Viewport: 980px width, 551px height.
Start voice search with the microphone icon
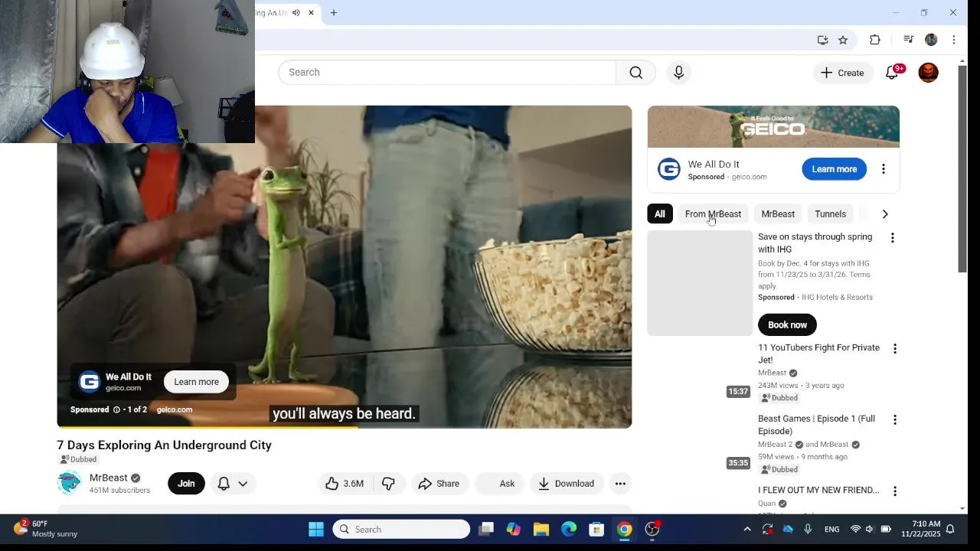point(678,73)
